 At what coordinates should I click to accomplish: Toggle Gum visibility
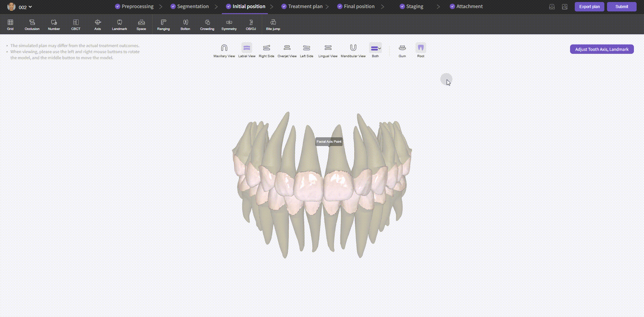click(402, 51)
